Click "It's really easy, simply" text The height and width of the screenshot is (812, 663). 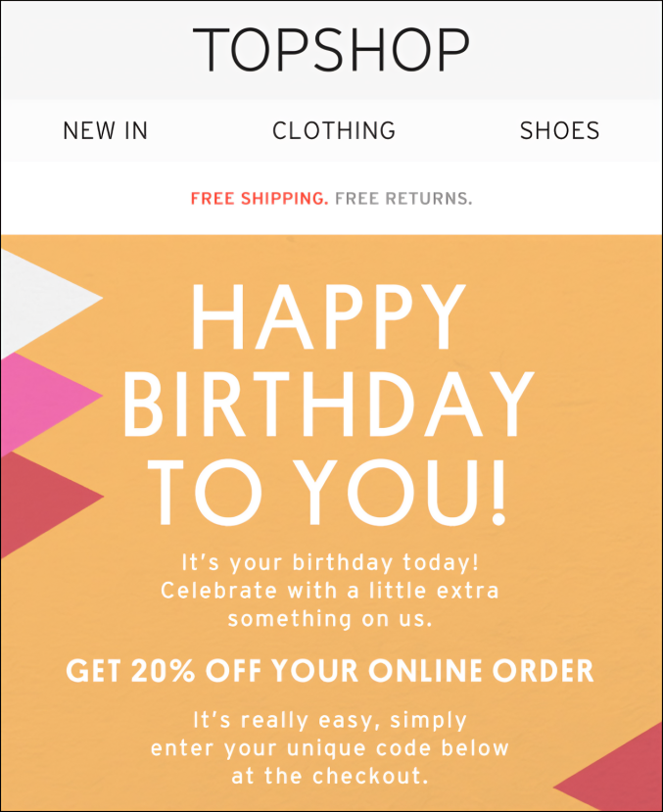[331, 720]
